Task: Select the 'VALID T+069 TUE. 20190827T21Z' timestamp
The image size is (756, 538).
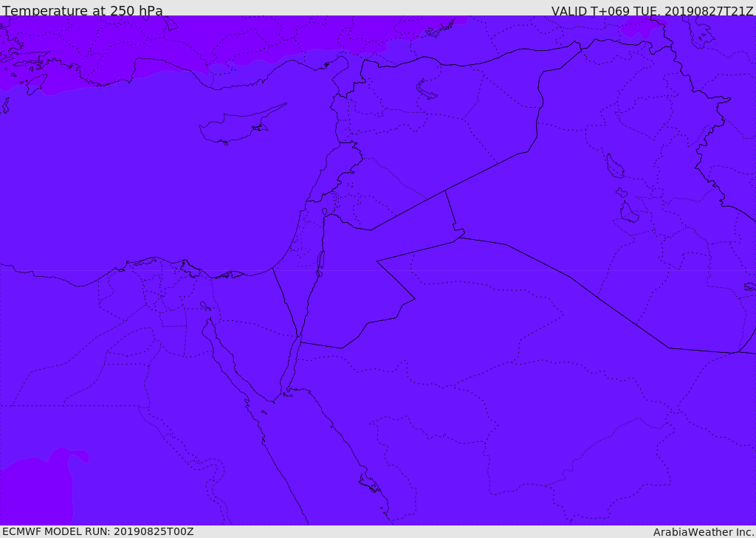Action: click(653, 10)
